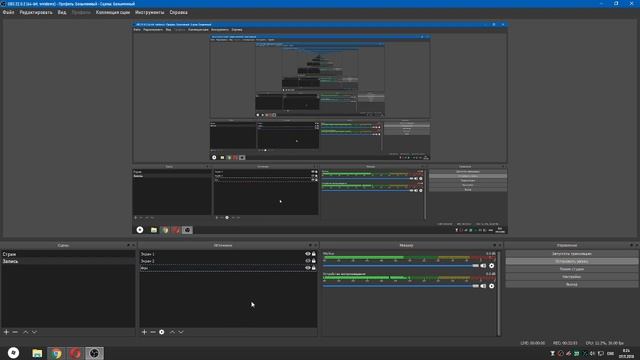Enable Режим студии studio mode

pos(571,269)
